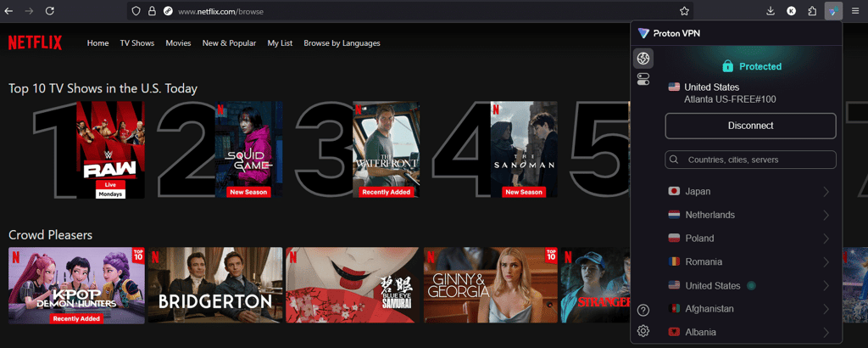Viewport: 868px width, 348px height.
Task: Open the browser hamburger menu
Action: 855,10
